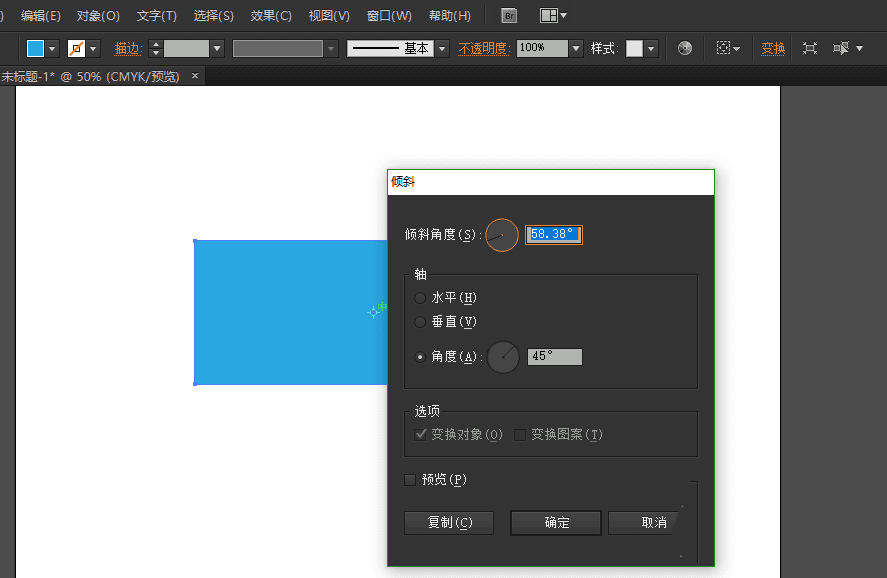
Task: Click the 样式 graphic style swatch
Action: click(634, 49)
